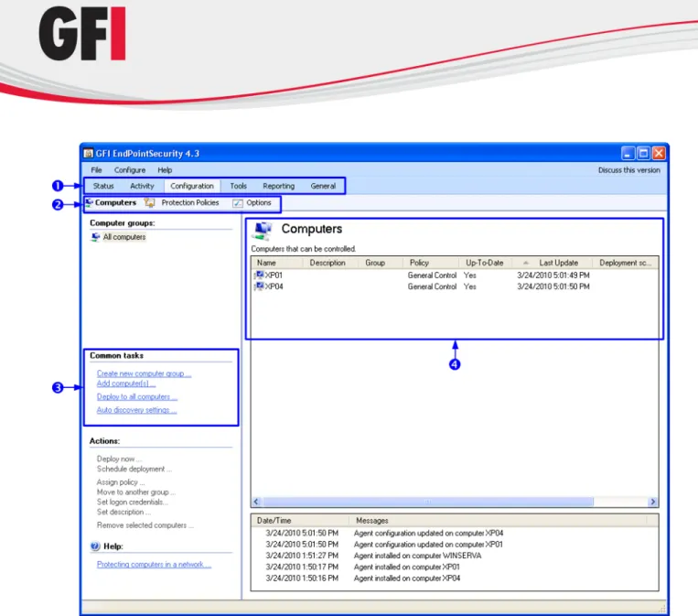
Task: Click the Help question mark icon
Action: click(x=95, y=546)
